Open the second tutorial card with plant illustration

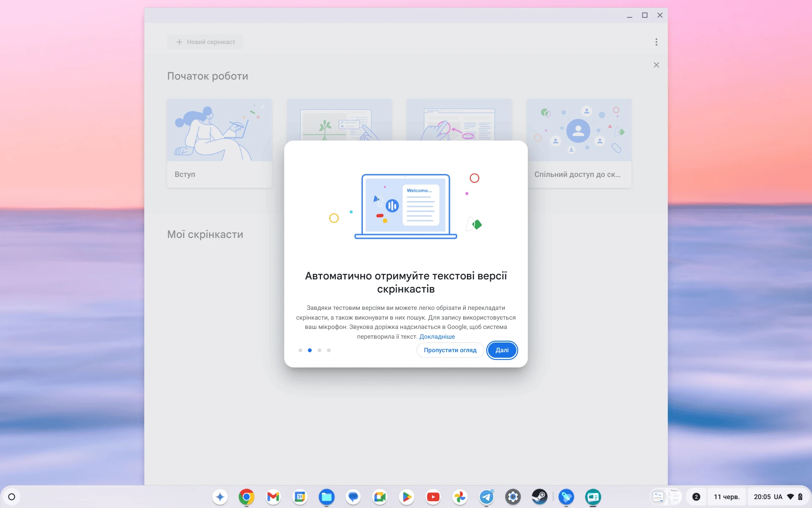[339, 120]
